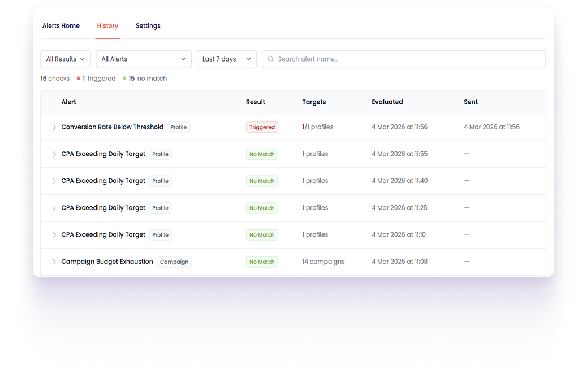
Task: Click the magnifier icon in search box
Action: pos(270,59)
